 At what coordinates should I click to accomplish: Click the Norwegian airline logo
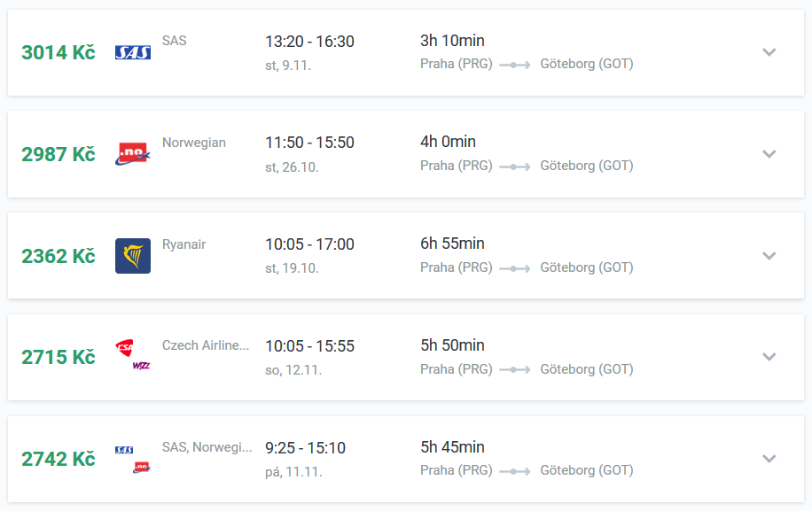coord(133,153)
